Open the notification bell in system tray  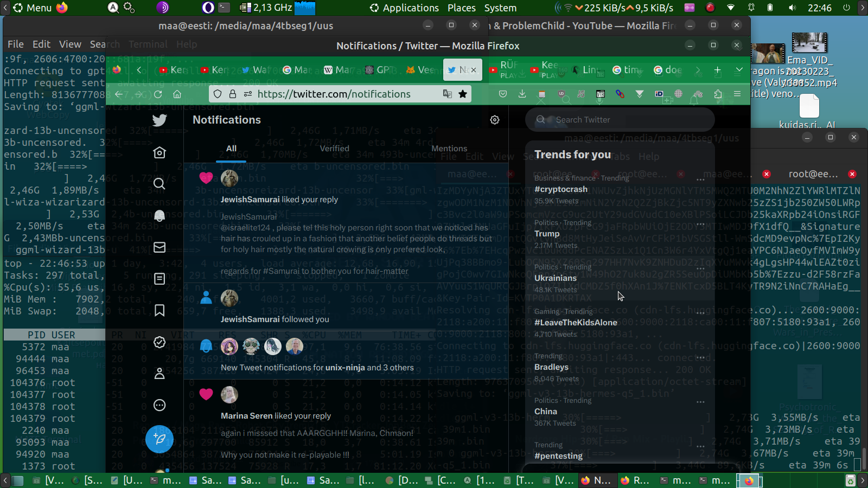point(751,8)
